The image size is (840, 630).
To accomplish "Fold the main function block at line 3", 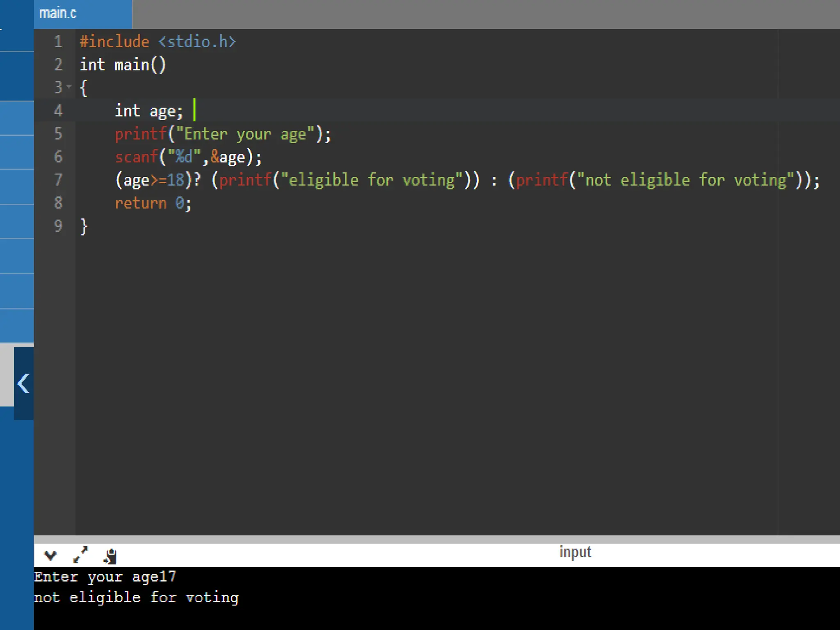I will pyautogui.click(x=69, y=87).
